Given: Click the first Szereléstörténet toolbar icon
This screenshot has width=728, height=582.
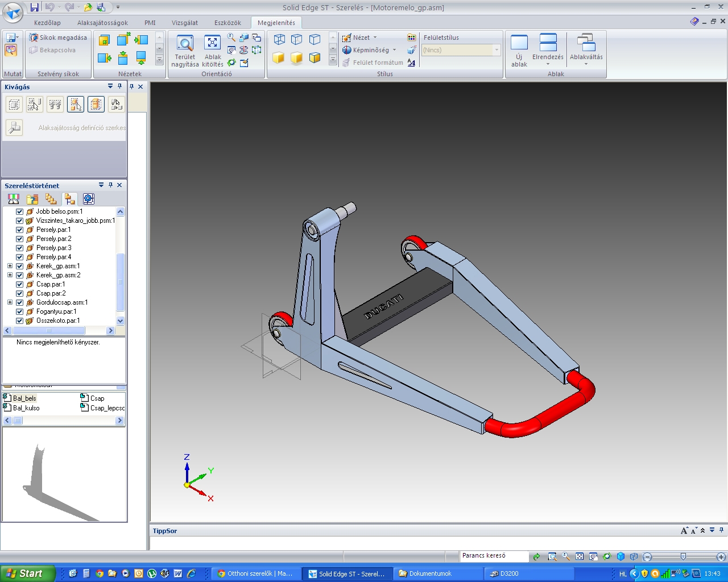Looking at the screenshot, I should click(x=14, y=199).
